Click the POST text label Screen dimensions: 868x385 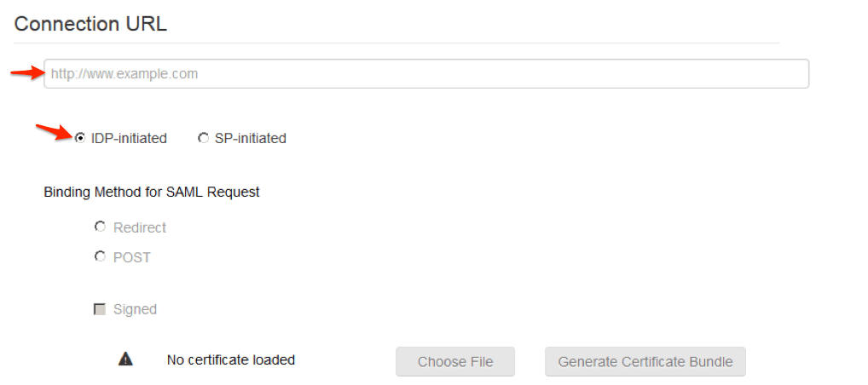[132, 257]
